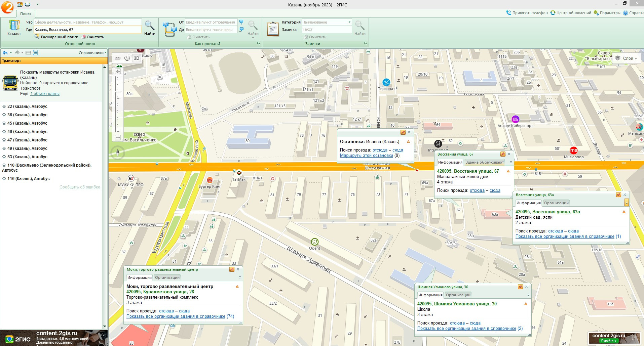Click the map zoom slider handle
Image resolution: width=644 pixels, height=346 pixels.
coord(118,91)
